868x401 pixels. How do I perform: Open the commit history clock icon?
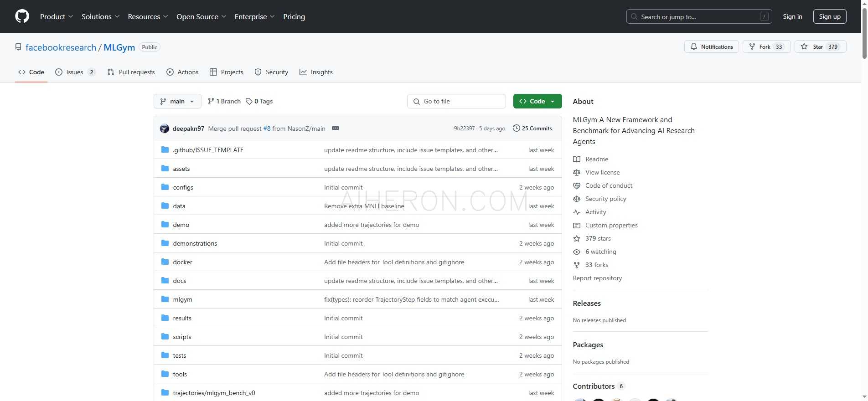516,128
